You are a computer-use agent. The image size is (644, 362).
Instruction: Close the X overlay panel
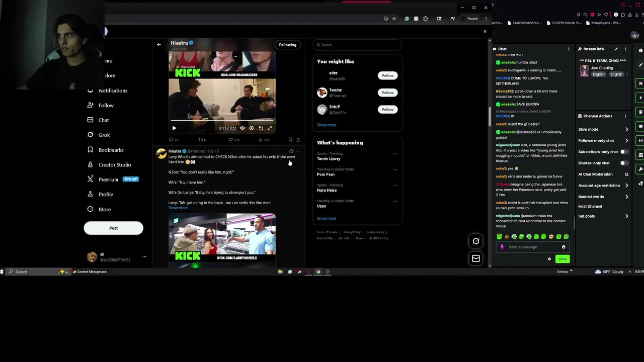tap(485, 32)
